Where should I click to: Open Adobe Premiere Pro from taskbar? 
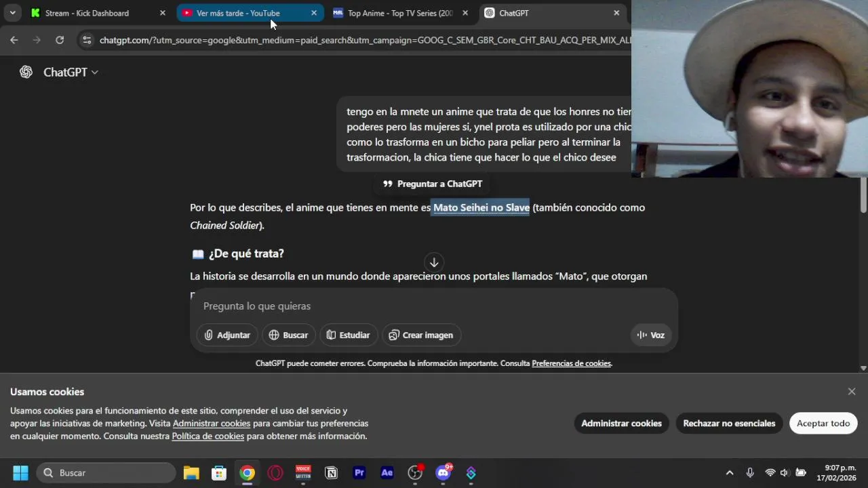click(359, 472)
